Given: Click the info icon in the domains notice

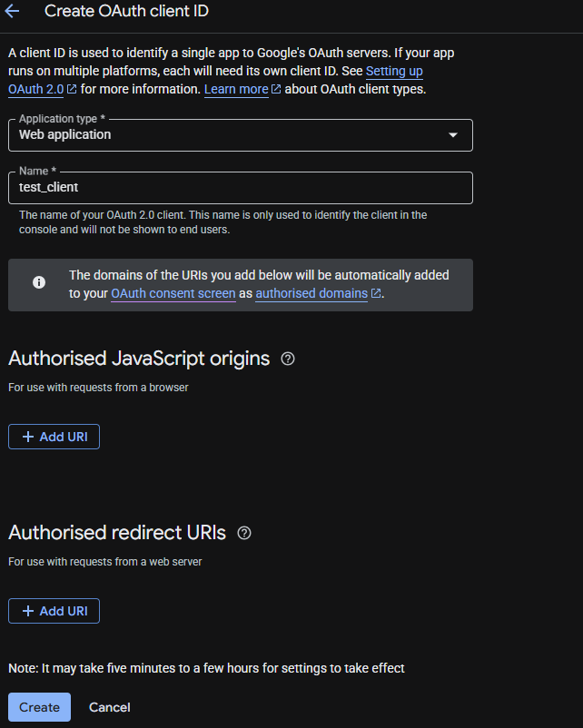Looking at the screenshot, I should click(39, 282).
